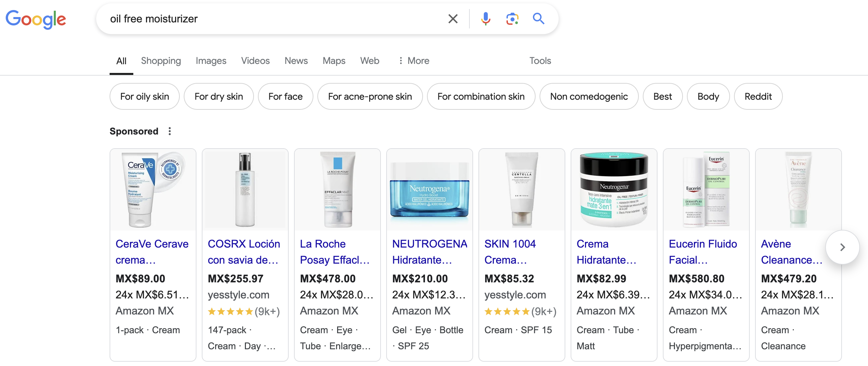This screenshot has height=366, width=868.
Task: Select the For acne-prone skin chip
Action: (370, 96)
